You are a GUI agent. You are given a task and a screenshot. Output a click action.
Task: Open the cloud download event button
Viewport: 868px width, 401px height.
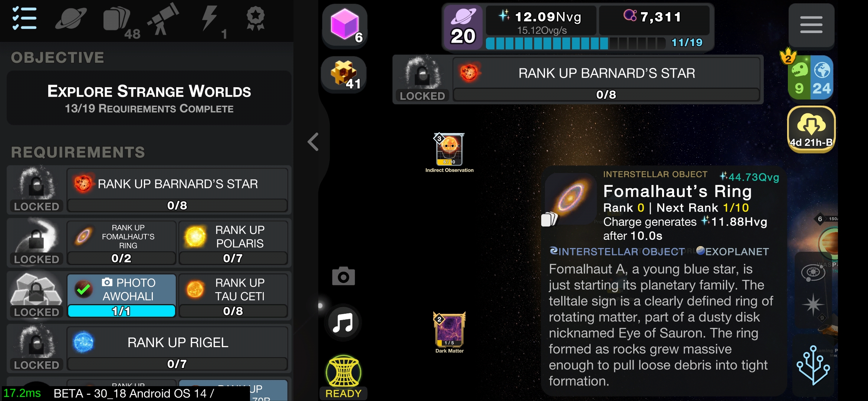(811, 129)
